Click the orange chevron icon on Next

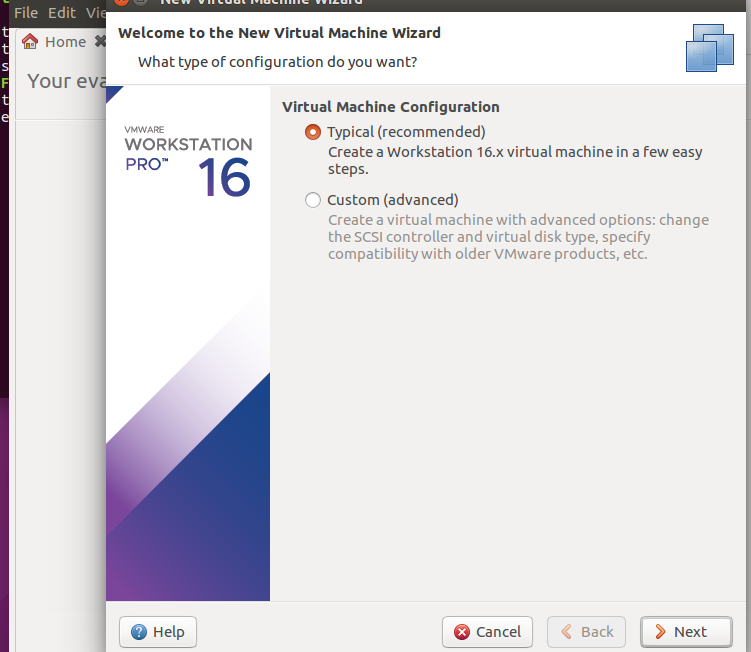click(x=660, y=632)
